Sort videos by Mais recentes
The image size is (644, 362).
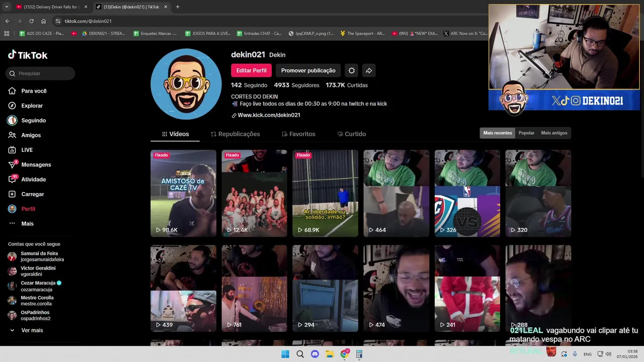point(498,133)
